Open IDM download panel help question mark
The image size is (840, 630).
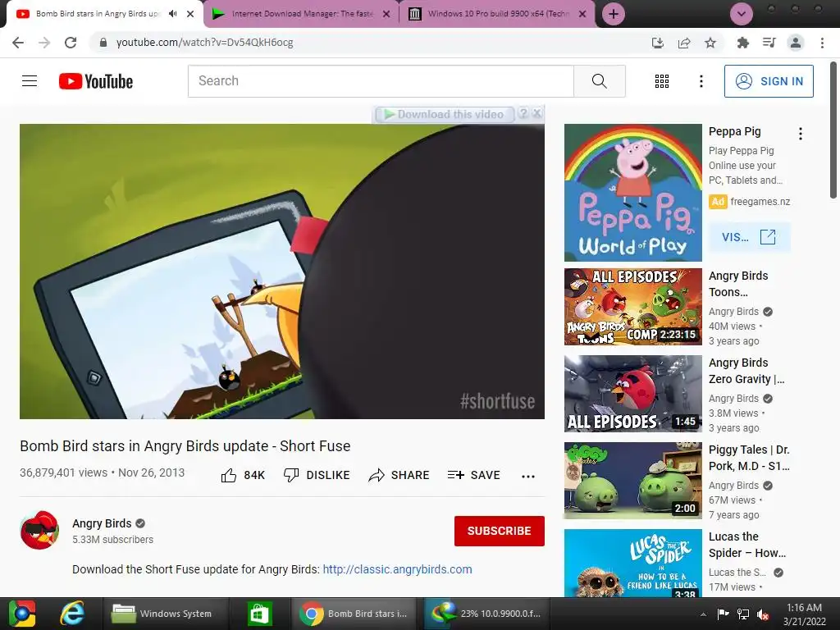523,113
